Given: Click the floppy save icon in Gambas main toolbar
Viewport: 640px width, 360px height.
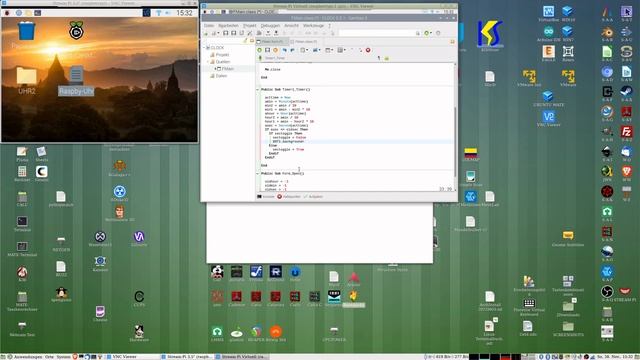Looking at the screenshot, I should coord(226,33).
